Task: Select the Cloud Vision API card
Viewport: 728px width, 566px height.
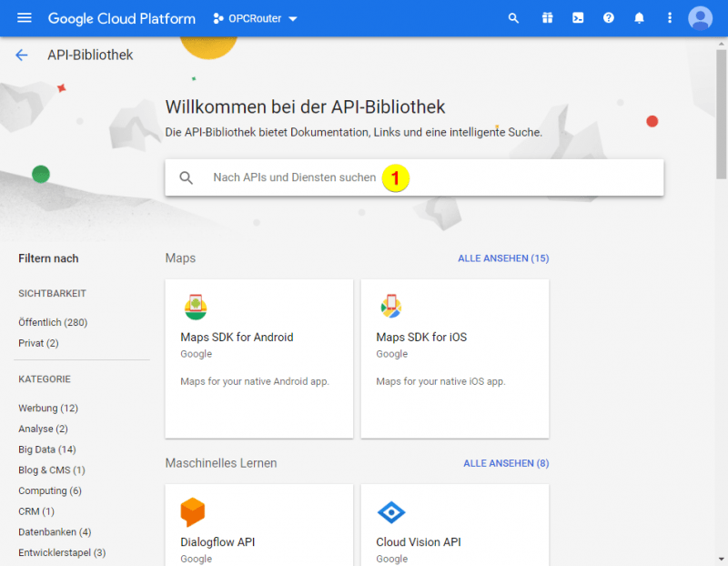Action: coord(419,541)
